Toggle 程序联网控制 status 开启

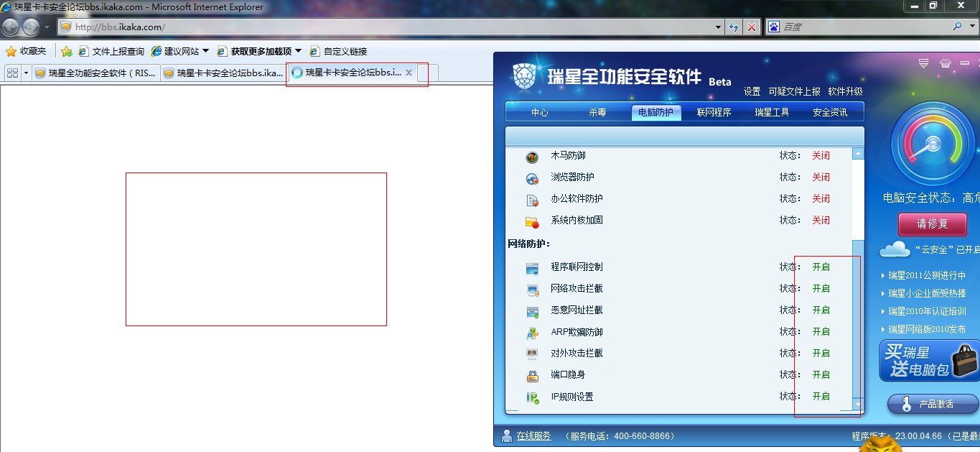pyautogui.click(x=821, y=267)
